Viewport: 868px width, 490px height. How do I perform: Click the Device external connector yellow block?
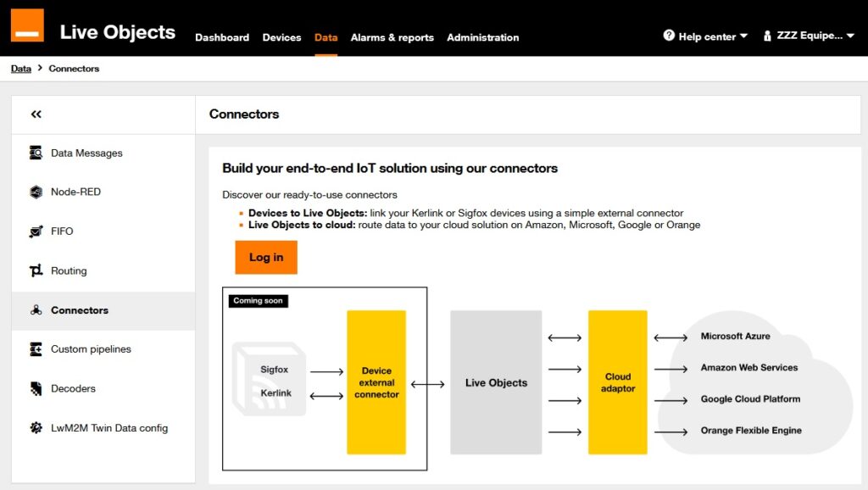point(376,382)
